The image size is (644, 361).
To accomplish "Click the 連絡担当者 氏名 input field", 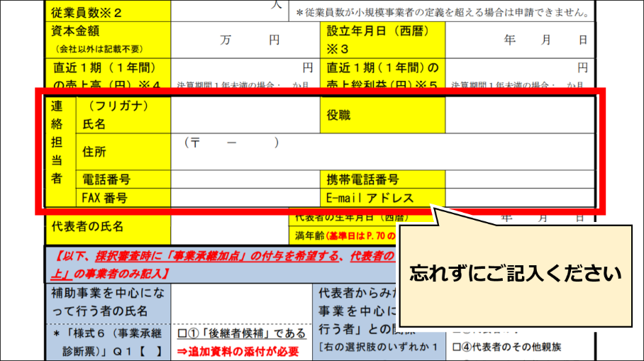I will 245,116.
